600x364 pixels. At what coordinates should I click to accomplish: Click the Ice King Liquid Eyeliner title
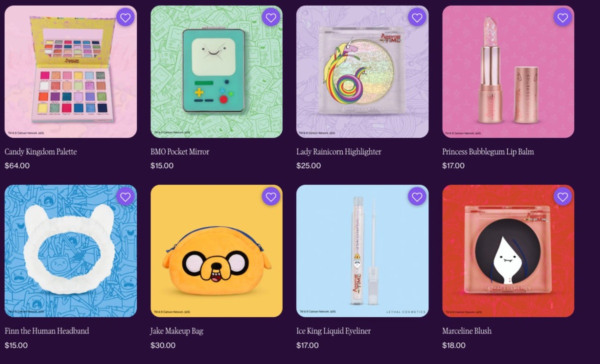pyautogui.click(x=333, y=331)
